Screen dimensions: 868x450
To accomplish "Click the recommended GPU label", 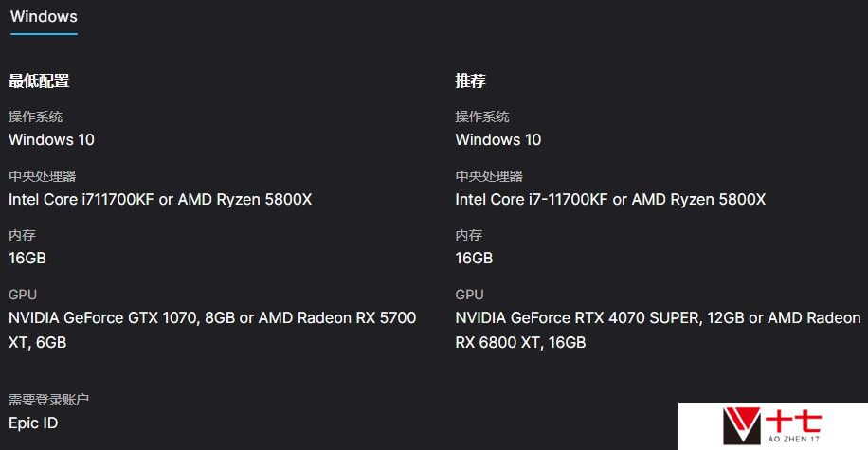I will pos(469,295).
